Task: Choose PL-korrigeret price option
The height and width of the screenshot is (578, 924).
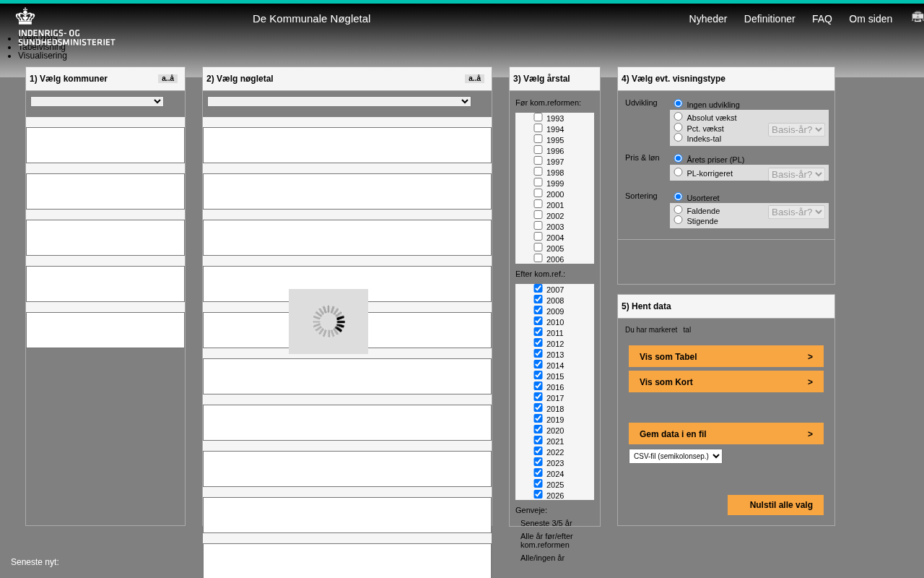Action: point(678,172)
